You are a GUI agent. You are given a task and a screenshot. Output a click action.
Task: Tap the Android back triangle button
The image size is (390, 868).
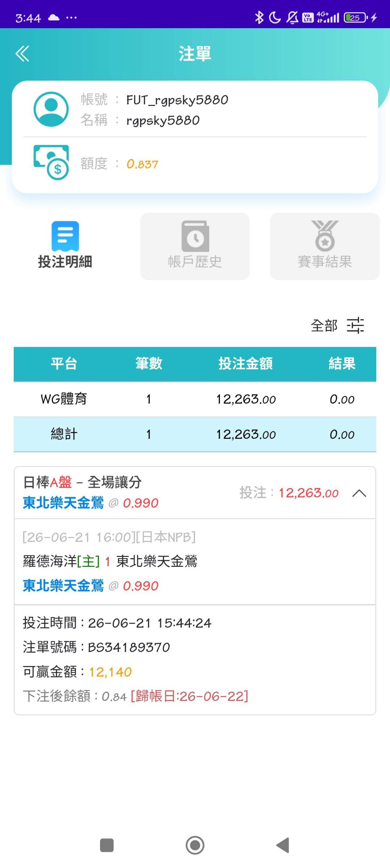click(283, 845)
